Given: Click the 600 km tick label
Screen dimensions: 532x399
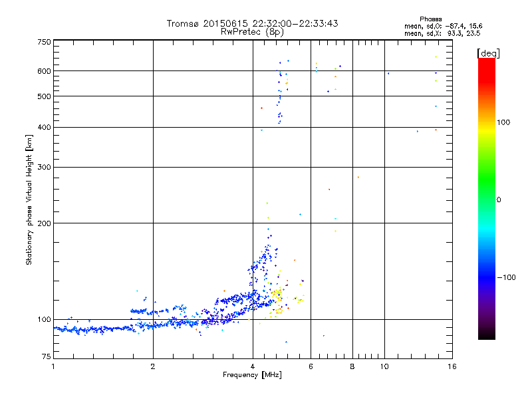Looking at the screenshot, I should pyautogui.click(x=44, y=71).
